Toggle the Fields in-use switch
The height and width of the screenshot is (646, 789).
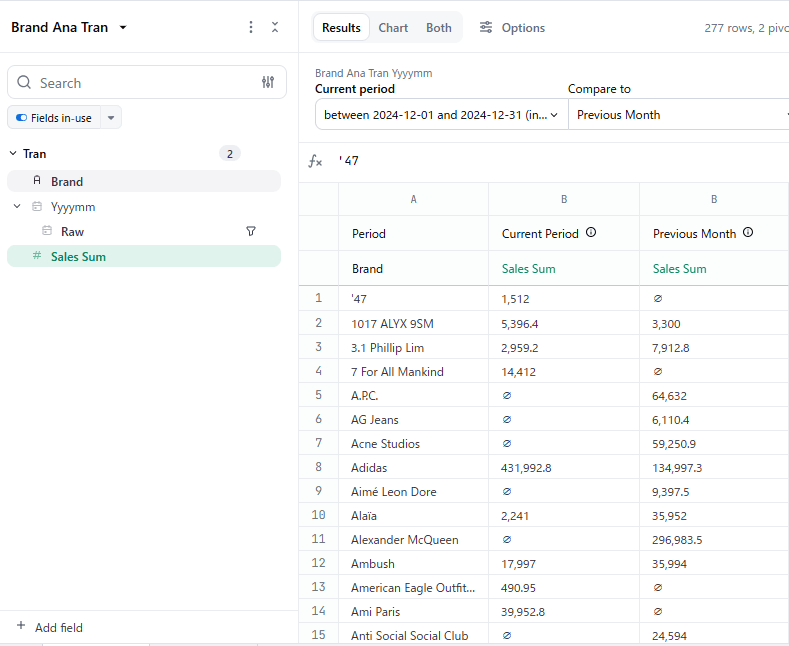[x=22, y=118]
